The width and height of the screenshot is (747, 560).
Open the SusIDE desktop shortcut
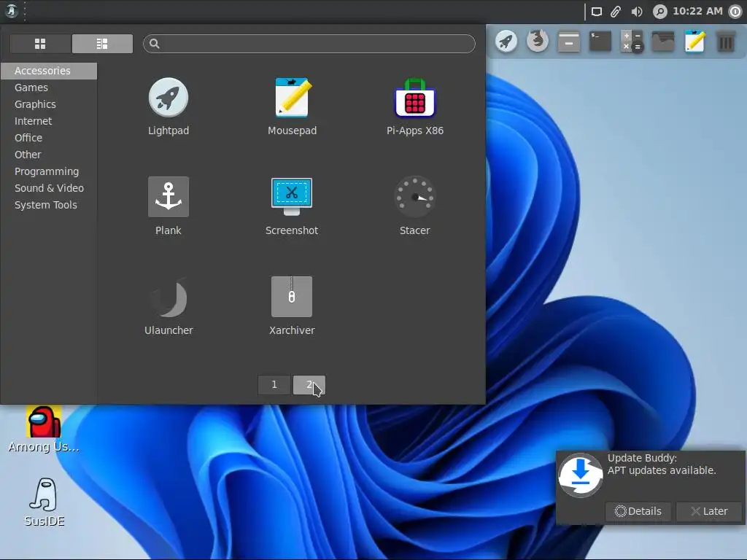pyautogui.click(x=44, y=502)
